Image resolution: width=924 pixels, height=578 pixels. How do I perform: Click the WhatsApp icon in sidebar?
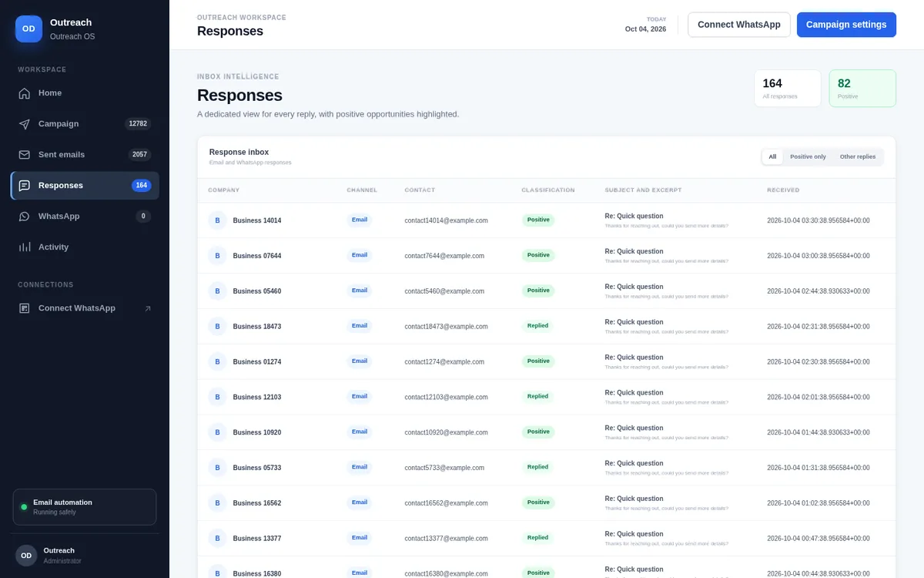coord(25,217)
